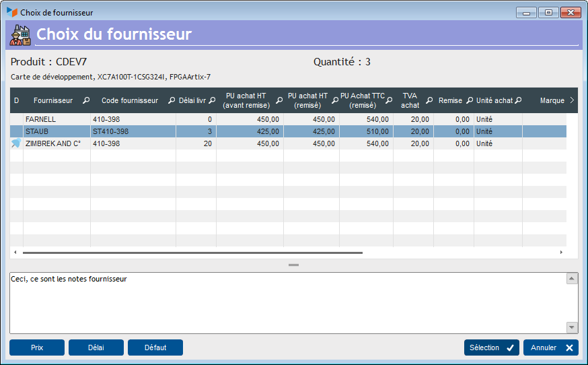This screenshot has width=588, height=365.
Task: Click the search icon beside Unité achat
Action: pos(518,100)
